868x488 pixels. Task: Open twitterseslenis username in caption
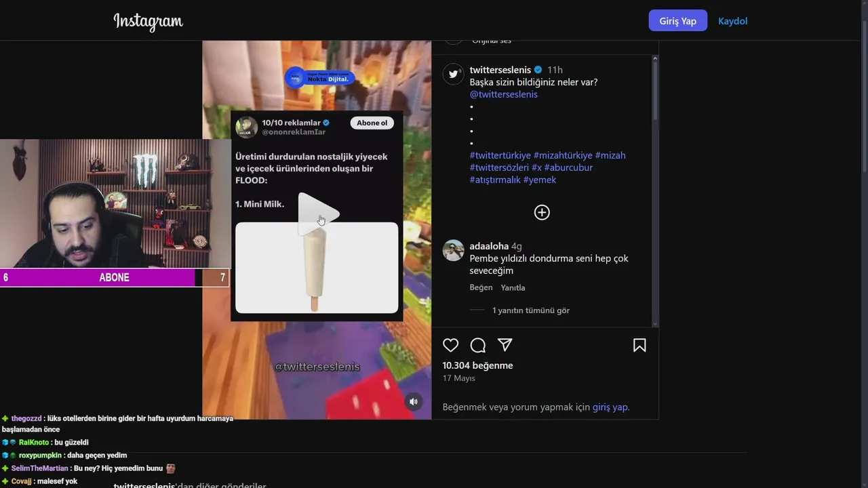[x=500, y=70]
